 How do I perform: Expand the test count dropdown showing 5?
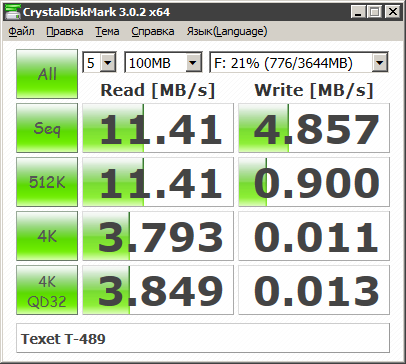pyautogui.click(x=108, y=62)
